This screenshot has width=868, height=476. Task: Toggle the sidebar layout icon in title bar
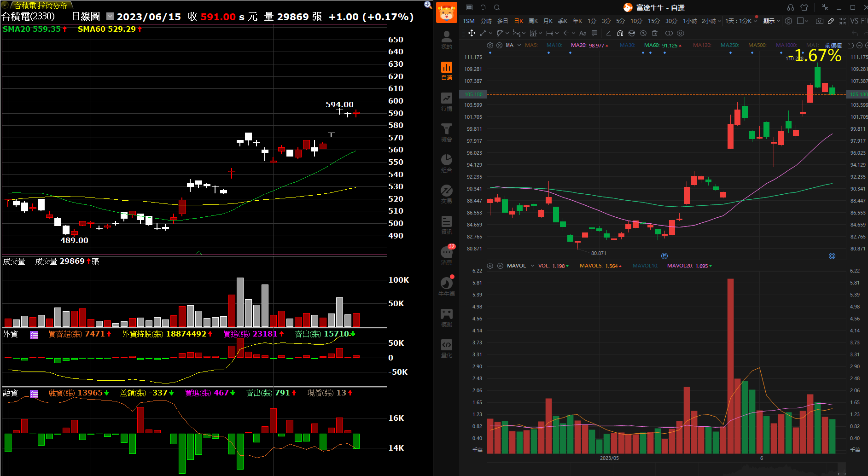pyautogui.click(x=469, y=7)
